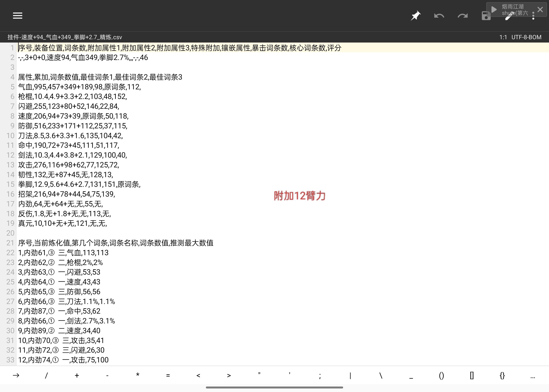This screenshot has height=392, width=549.
Task: Click line number 21 in the gutter
Action: [x=10, y=243]
